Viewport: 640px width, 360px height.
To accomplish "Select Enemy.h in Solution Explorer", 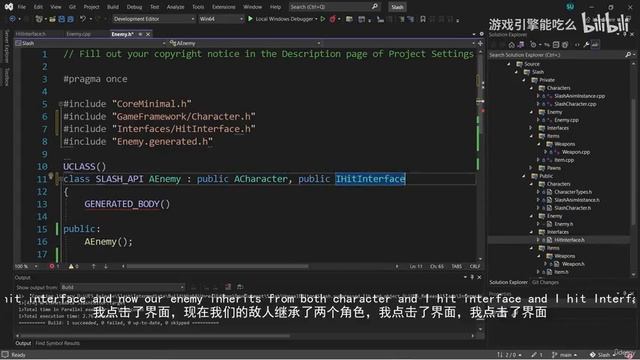I will (563, 224).
